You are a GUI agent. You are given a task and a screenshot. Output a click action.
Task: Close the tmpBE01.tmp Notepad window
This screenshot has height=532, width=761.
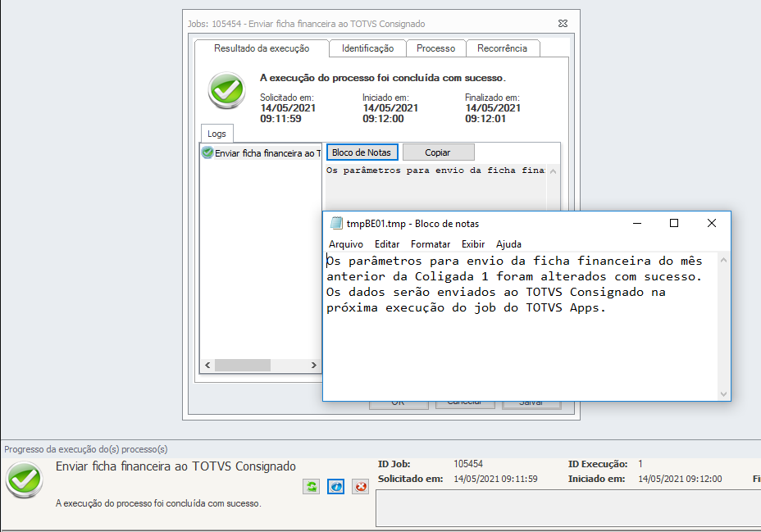[x=712, y=223]
